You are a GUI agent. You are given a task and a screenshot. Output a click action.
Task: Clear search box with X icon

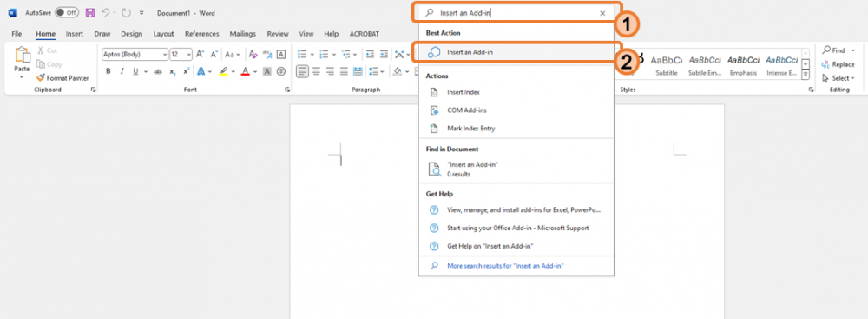click(x=603, y=13)
